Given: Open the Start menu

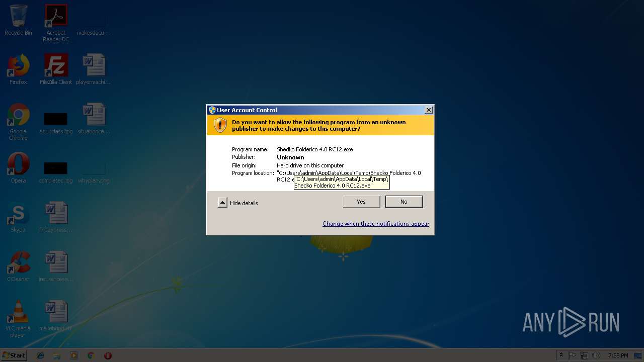Looking at the screenshot, I should pyautogui.click(x=14, y=355).
